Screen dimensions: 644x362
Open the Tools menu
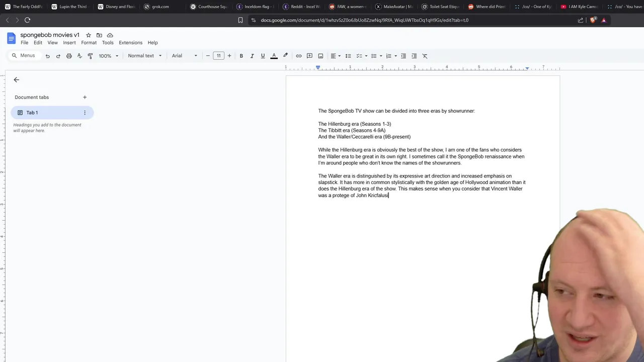click(x=108, y=43)
